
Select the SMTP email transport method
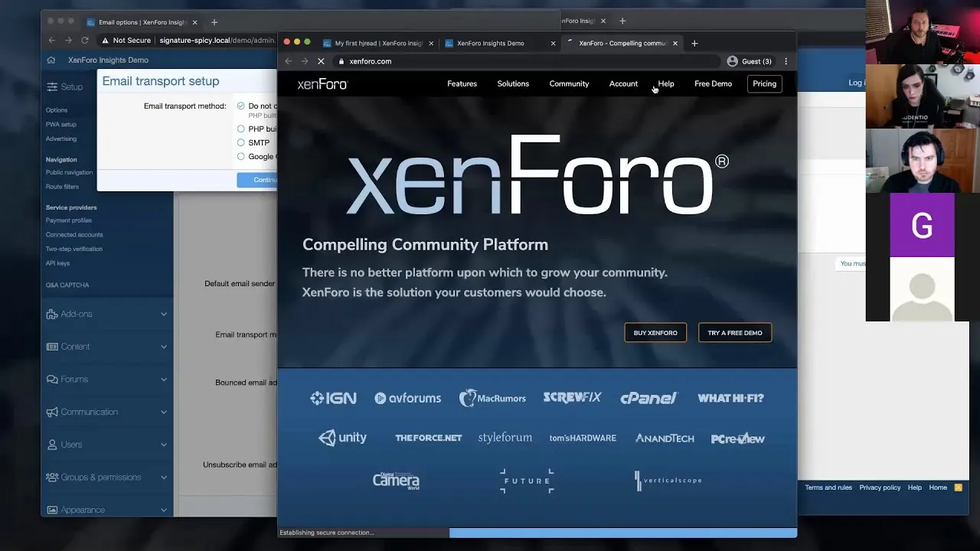click(241, 143)
